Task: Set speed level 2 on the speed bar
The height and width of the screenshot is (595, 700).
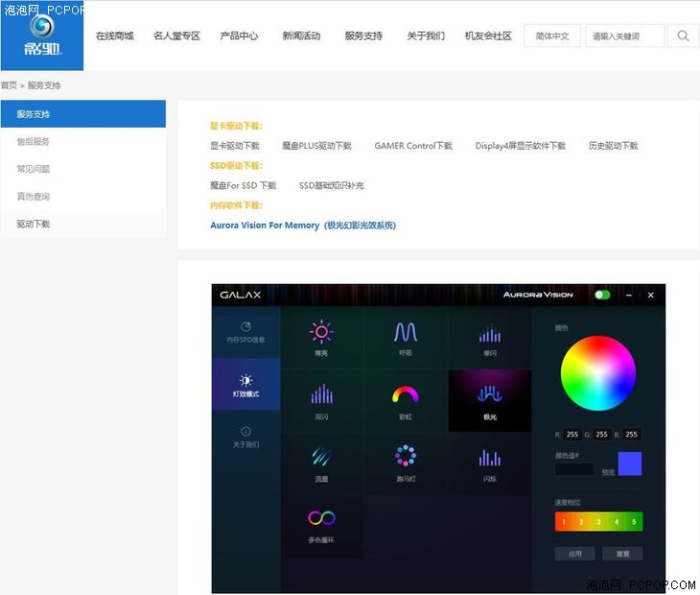Action: (581, 522)
